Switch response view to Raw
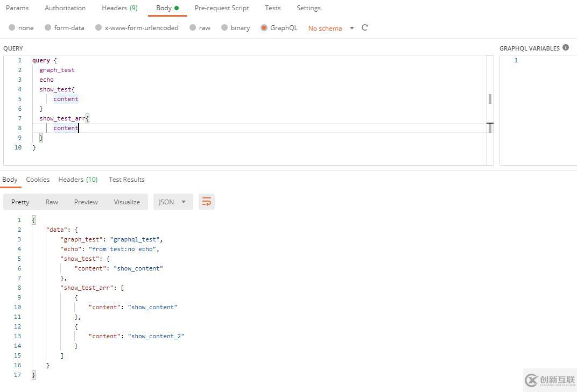 pos(52,202)
